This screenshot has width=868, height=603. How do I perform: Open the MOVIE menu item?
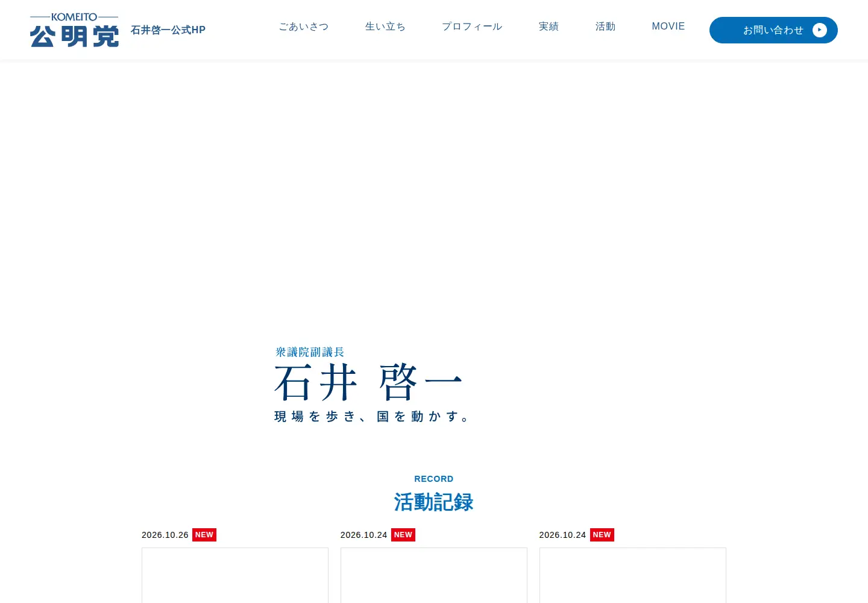coord(668,27)
